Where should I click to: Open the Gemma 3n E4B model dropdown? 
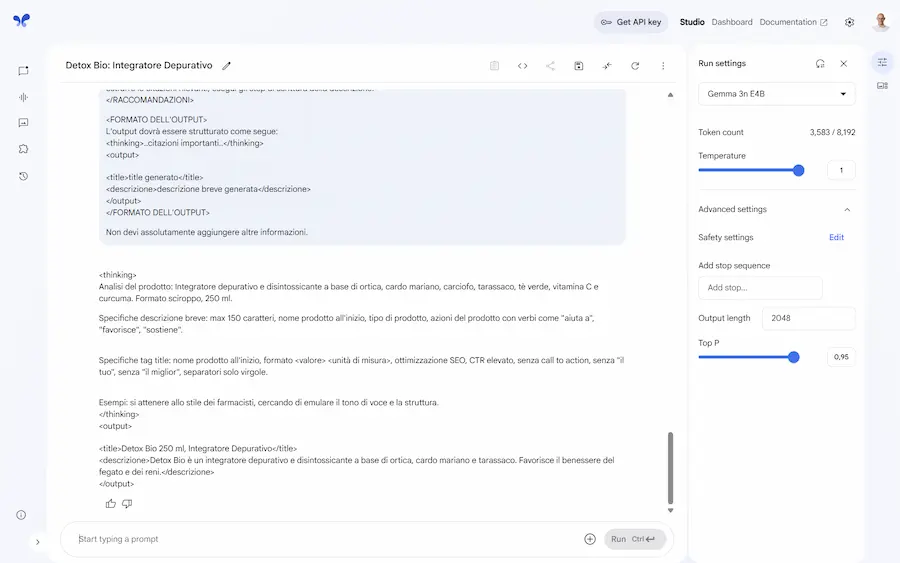[x=777, y=94]
